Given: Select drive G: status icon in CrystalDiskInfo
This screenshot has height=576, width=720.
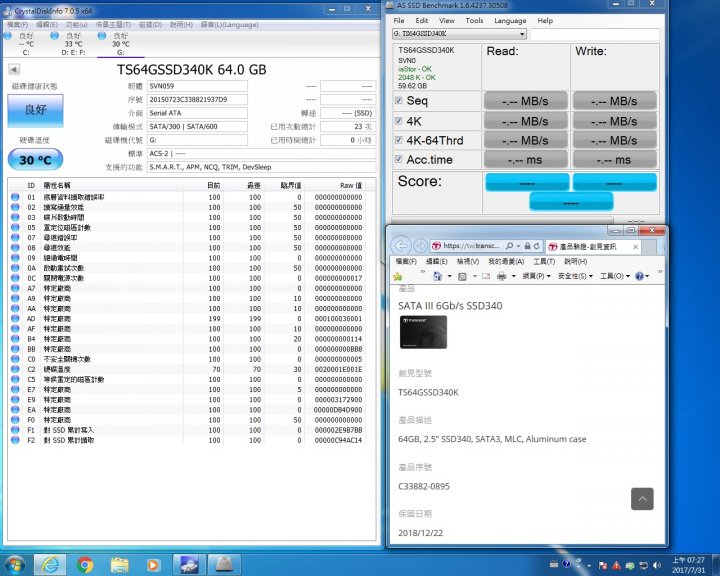Looking at the screenshot, I should point(102,36).
